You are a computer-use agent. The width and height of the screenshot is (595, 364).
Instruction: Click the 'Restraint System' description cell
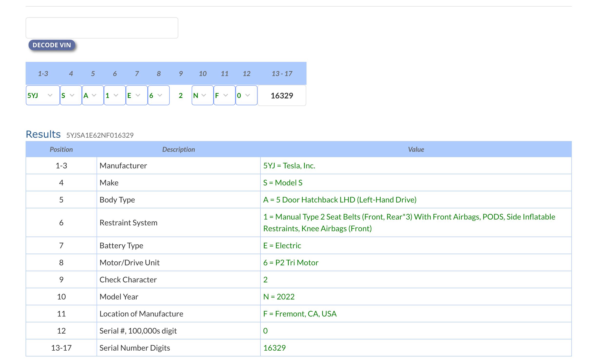click(178, 223)
